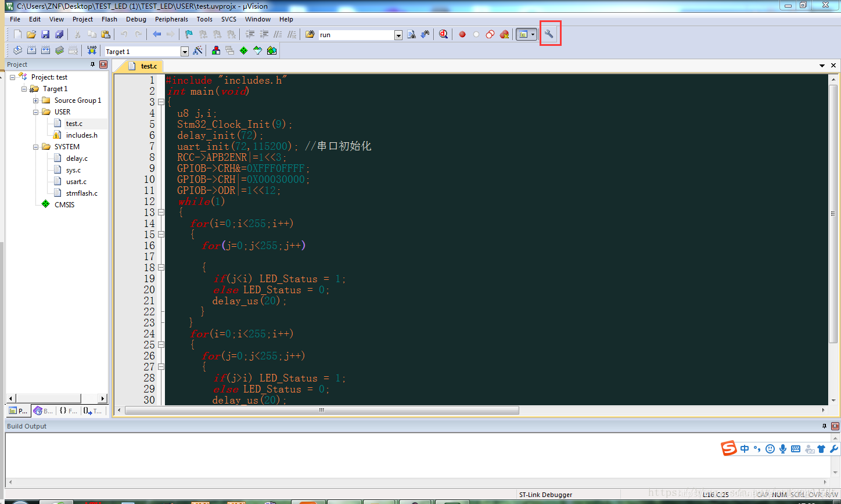
Task: Insert a breakpoint with the red dot icon
Action: tap(462, 34)
